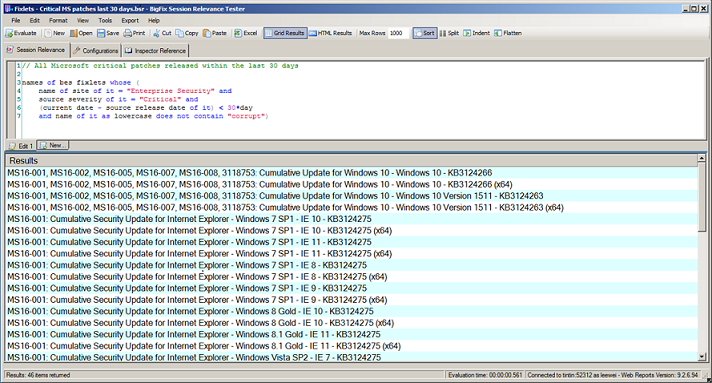Cut selected text with scissors icon
The width and height of the screenshot is (712, 383).
pos(162,33)
